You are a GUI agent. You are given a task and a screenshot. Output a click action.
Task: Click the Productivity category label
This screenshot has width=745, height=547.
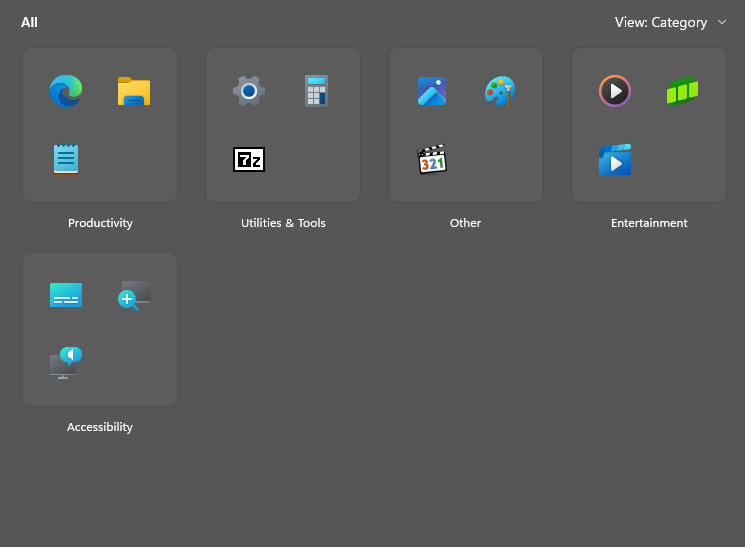pos(100,223)
